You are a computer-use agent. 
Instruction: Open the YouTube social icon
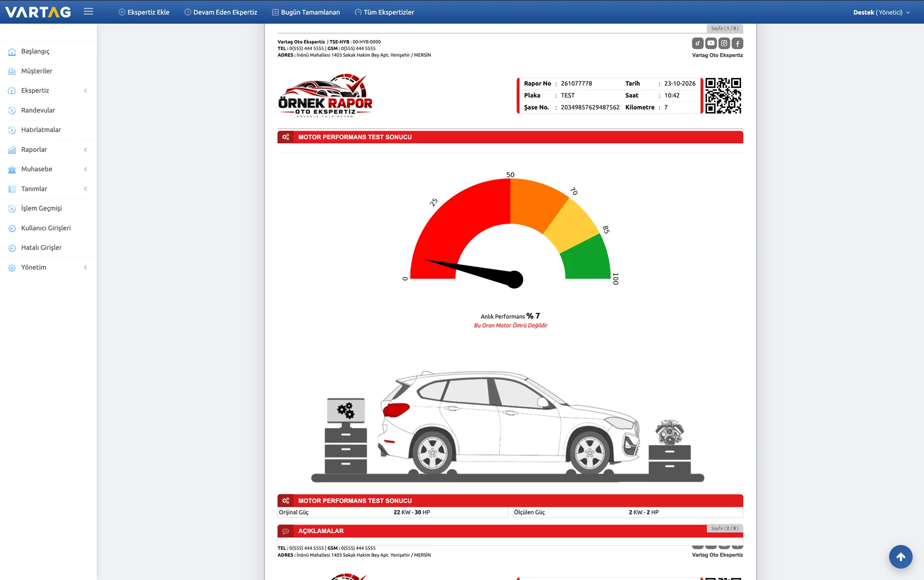pos(711,43)
